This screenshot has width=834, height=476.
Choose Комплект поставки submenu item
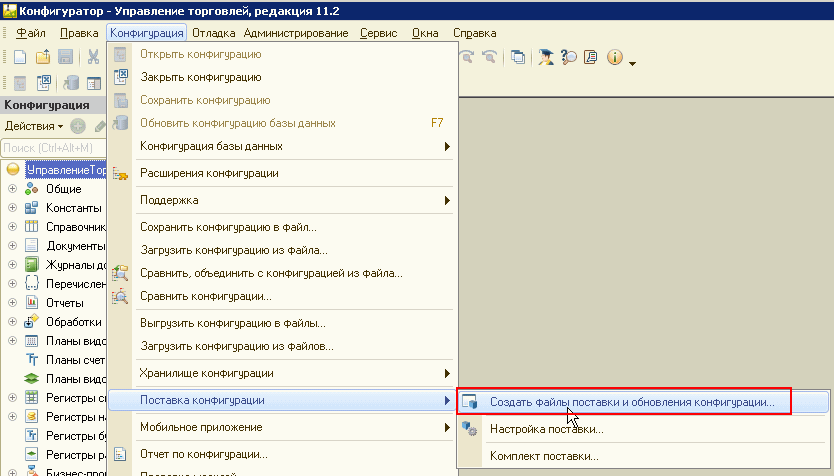(643, 456)
